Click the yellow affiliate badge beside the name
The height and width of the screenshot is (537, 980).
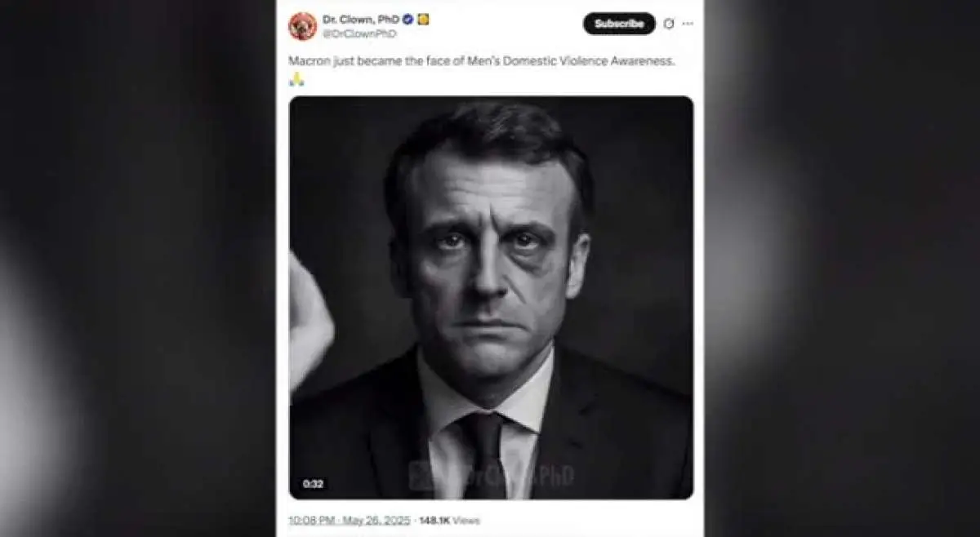423,19
